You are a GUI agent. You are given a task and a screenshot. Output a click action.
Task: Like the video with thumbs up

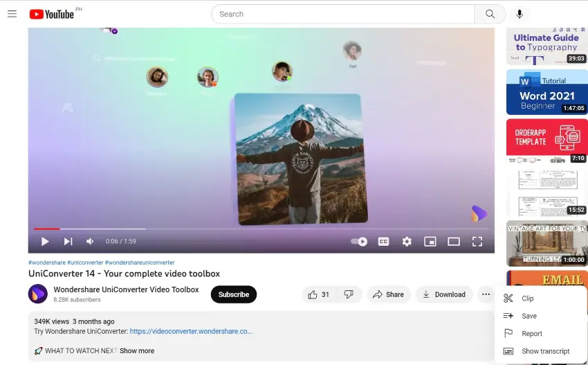(319, 294)
